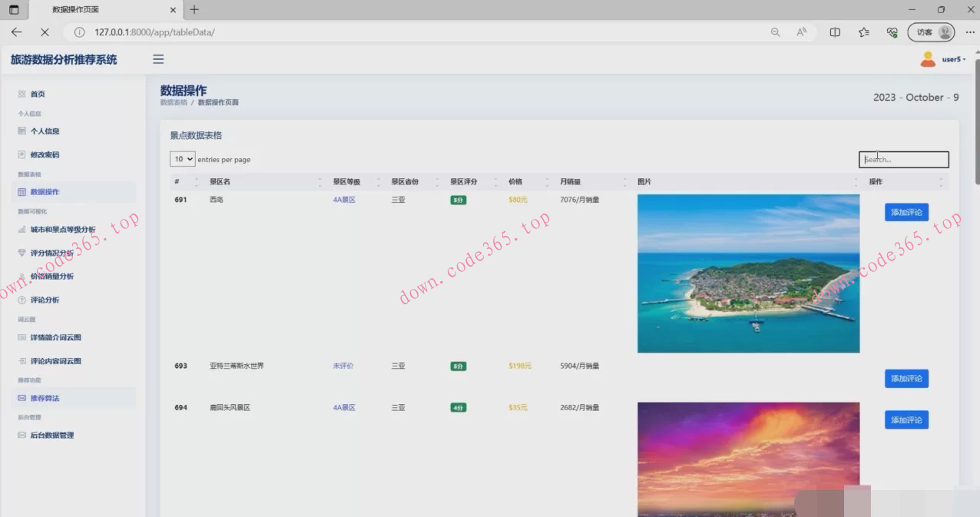Image resolution: width=980 pixels, height=517 pixels.
Task: Click the hamburger menu toggle icon
Action: pos(158,59)
